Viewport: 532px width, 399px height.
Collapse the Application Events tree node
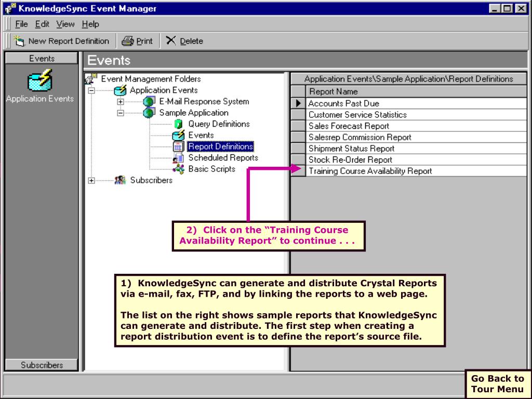[x=91, y=90]
